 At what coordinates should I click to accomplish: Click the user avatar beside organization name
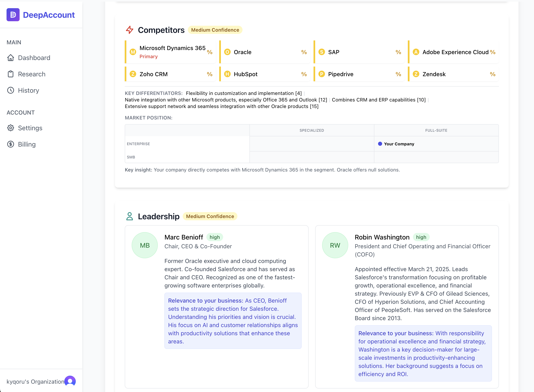click(70, 381)
